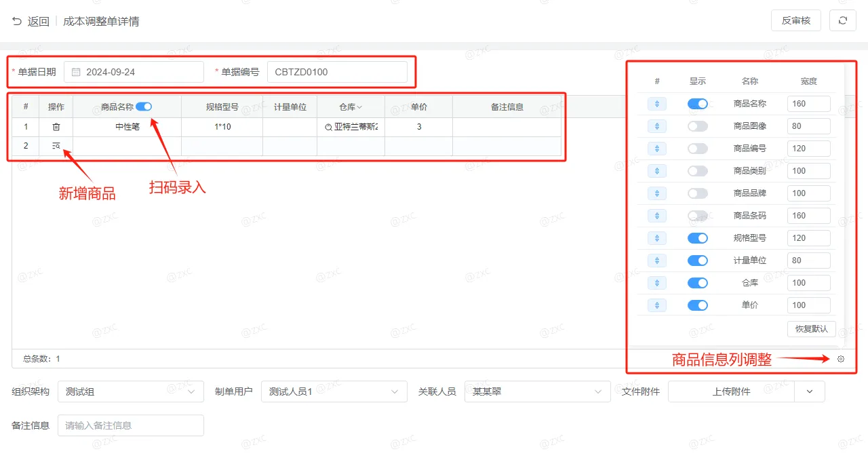
Task: Click the 备注信息 input field at the bottom
Action: [131, 425]
